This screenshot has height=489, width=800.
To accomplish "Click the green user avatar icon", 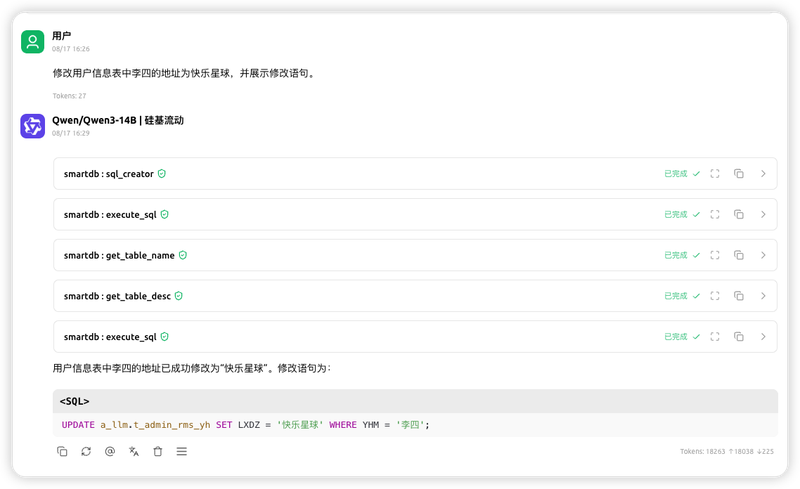I will (33, 41).
